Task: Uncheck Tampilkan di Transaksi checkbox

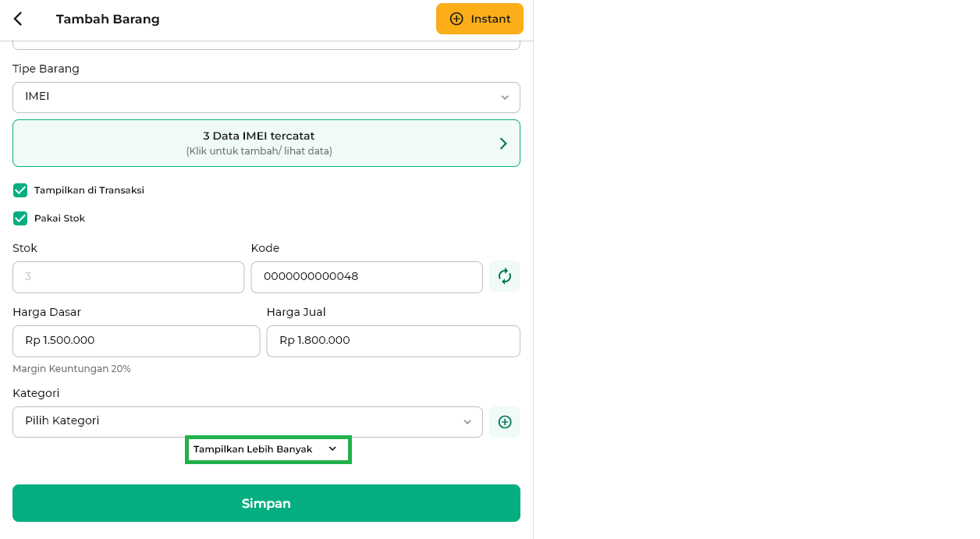Action: (x=20, y=190)
